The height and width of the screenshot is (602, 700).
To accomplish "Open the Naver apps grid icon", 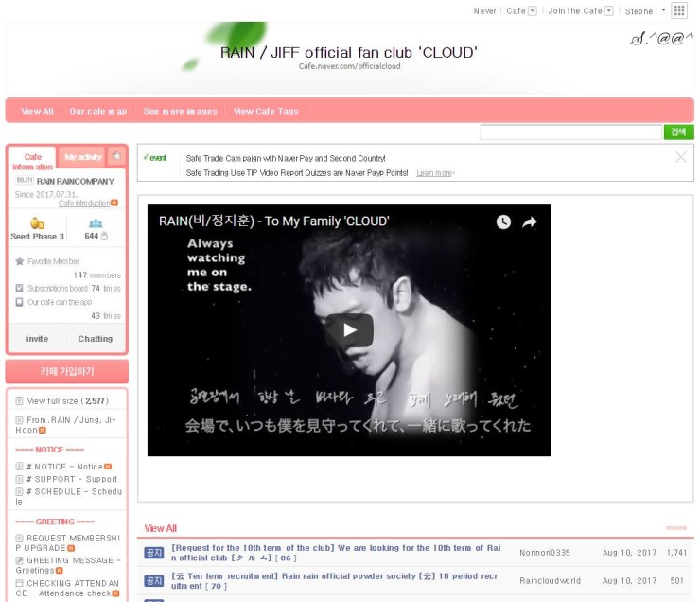I will [679, 10].
